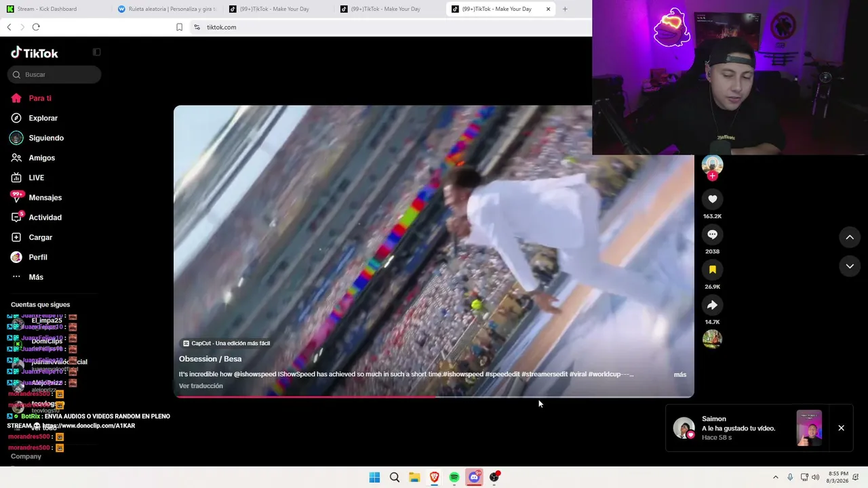Click the microphone tray icon

click(790, 477)
